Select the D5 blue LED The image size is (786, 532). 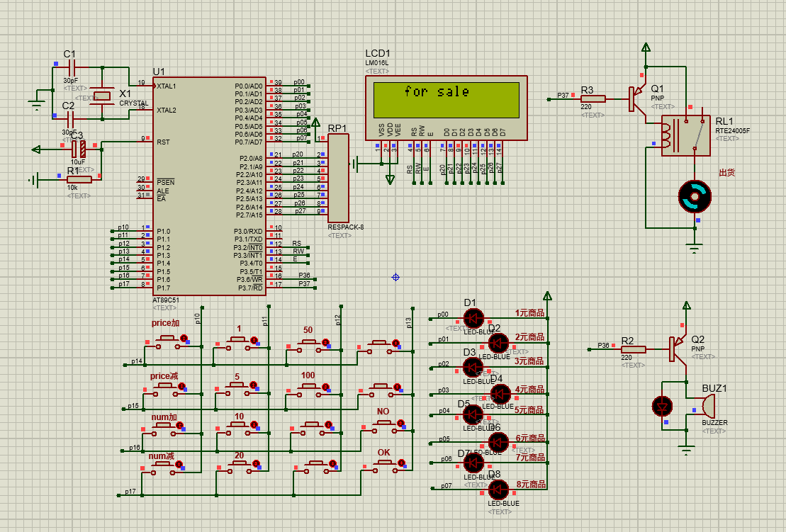473,415
